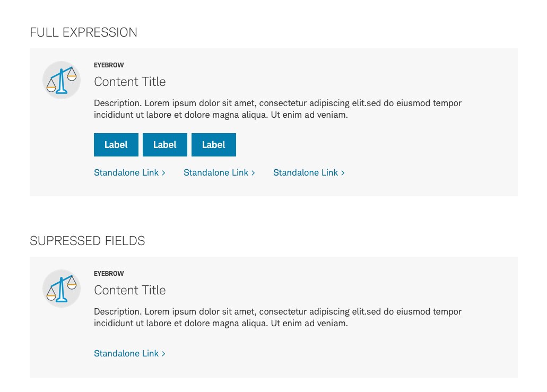Select Content Title in Full Expression card
This screenshot has width=547, height=392.
[x=130, y=82]
